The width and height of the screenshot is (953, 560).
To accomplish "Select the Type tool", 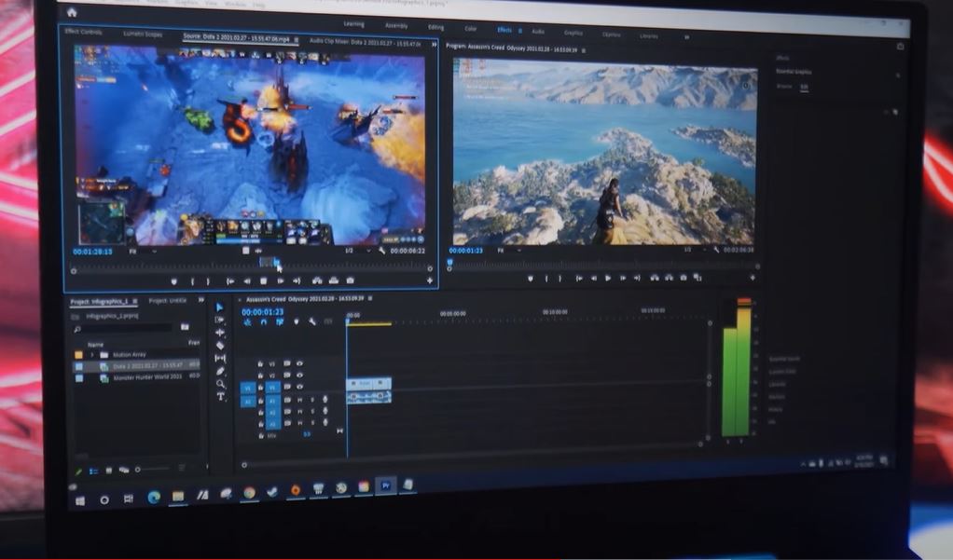I will pyautogui.click(x=221, y=397).
